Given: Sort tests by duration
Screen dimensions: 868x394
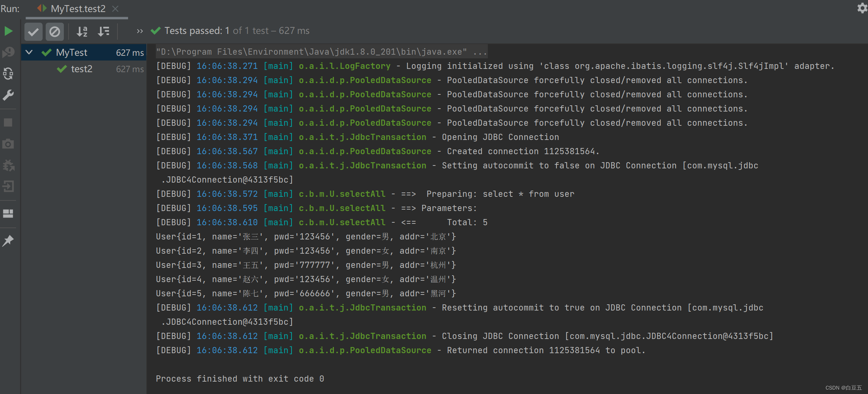Looking at the screenshot, I should tap(104, 31).
